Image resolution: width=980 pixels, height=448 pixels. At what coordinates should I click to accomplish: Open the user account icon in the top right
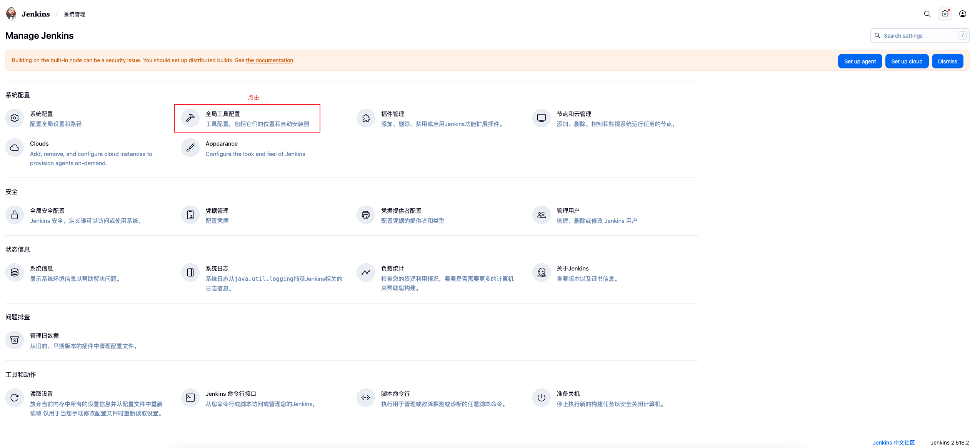962,14
